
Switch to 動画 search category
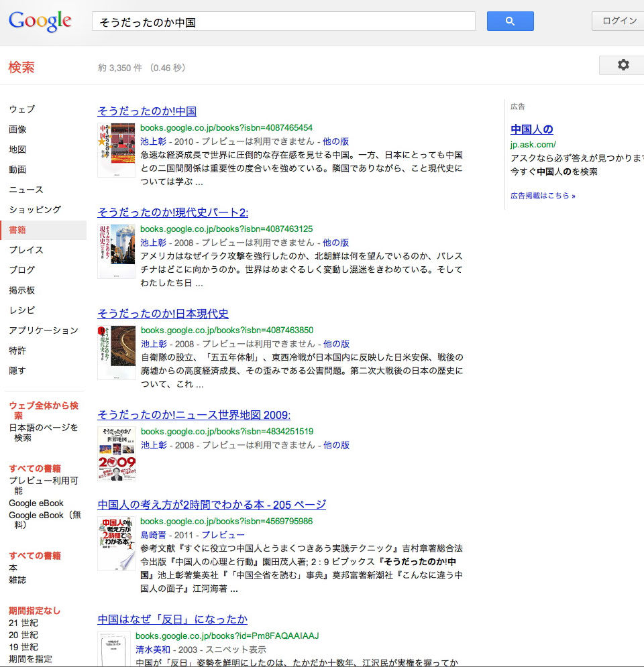pyautogui.click(x=17, y=170)
